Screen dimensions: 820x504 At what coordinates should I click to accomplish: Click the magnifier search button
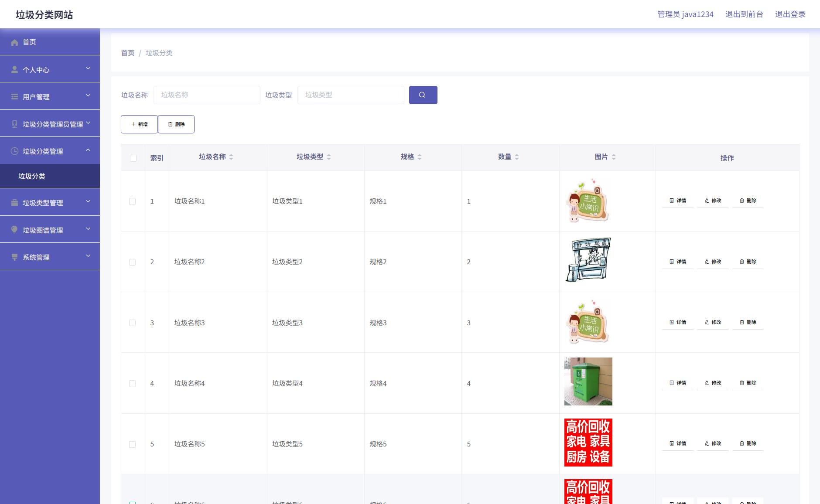coord(423,95)
